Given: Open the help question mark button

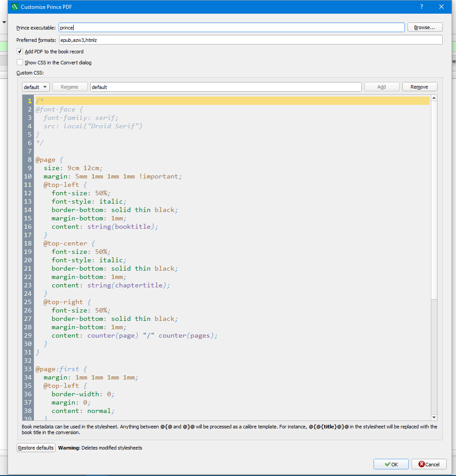Looking at the screenshot, I should tap(421, 7).
